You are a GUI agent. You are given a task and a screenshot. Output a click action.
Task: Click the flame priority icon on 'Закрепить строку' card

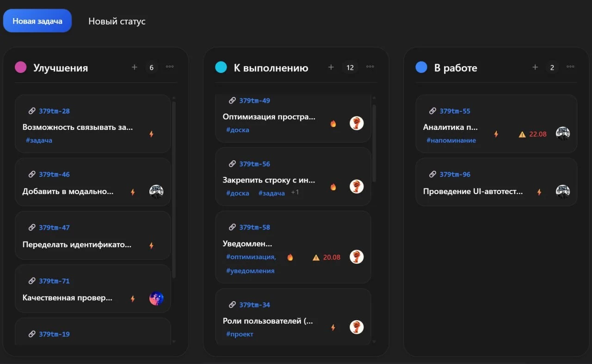pyautogui.click(x=333, y=187)
